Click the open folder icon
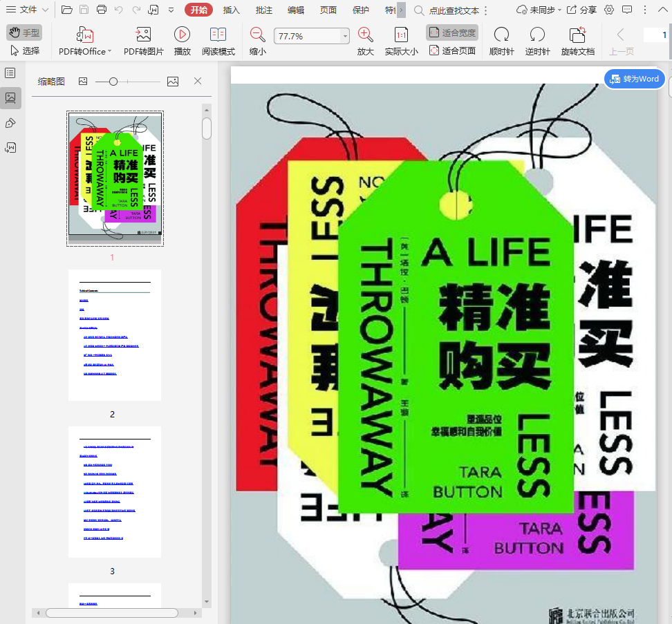672x624 pixels. pyautogui.click(x=66, y=10)
